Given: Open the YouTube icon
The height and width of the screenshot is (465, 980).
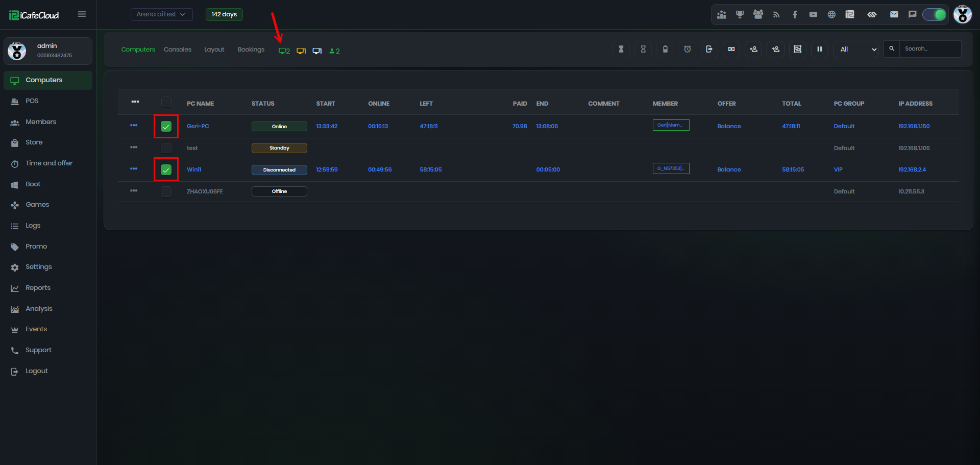Looking at the screenshot, I should pos(813,15).
